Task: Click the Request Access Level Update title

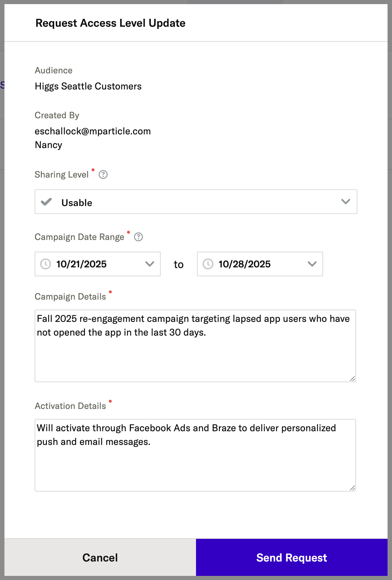Action: [110, 23]
